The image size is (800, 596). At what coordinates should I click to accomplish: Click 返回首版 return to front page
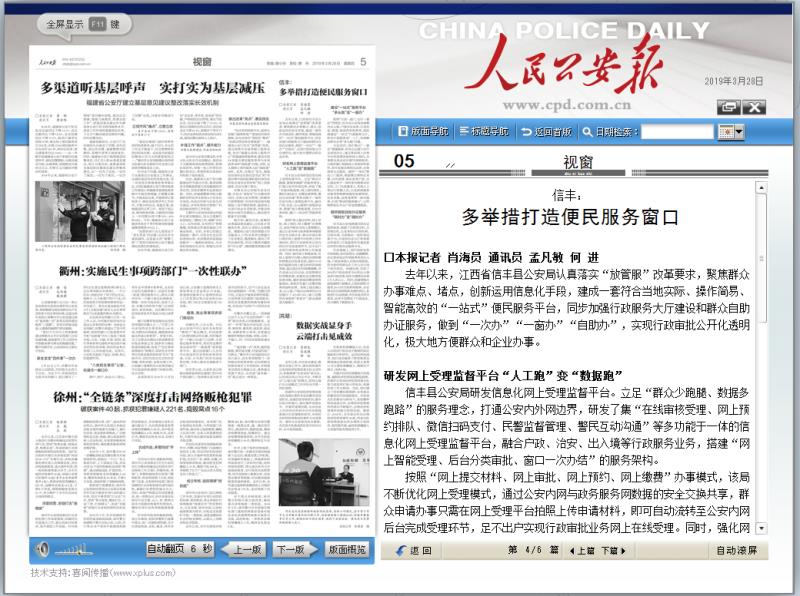(x=546, y=131)
